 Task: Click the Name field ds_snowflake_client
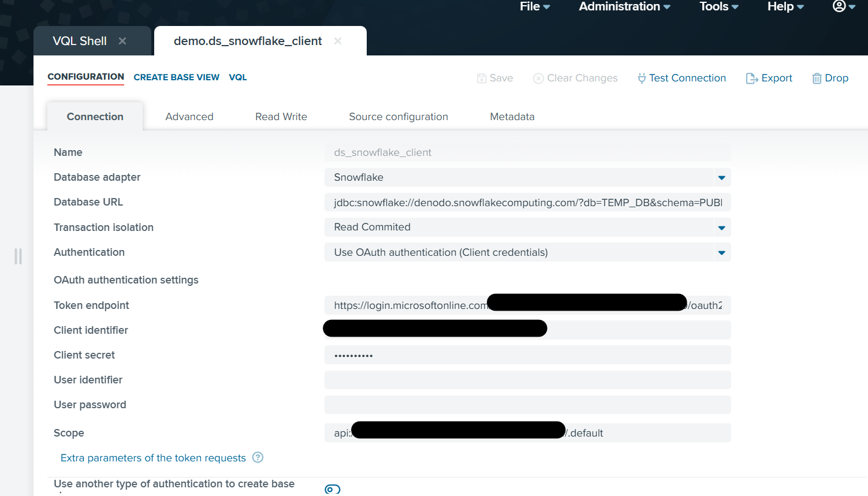[528, 152]
